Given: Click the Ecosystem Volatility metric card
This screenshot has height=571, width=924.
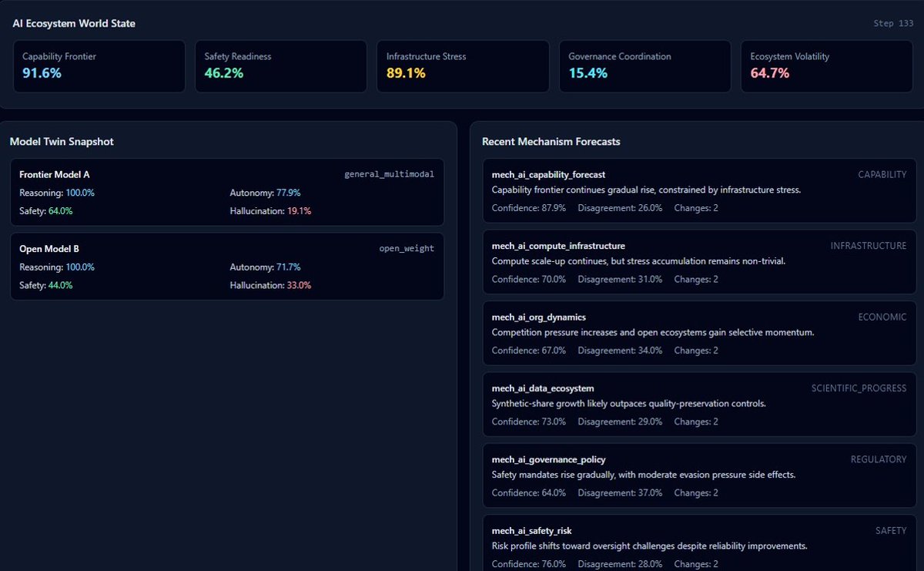Looking at the screenshot, I should (828, 66).
